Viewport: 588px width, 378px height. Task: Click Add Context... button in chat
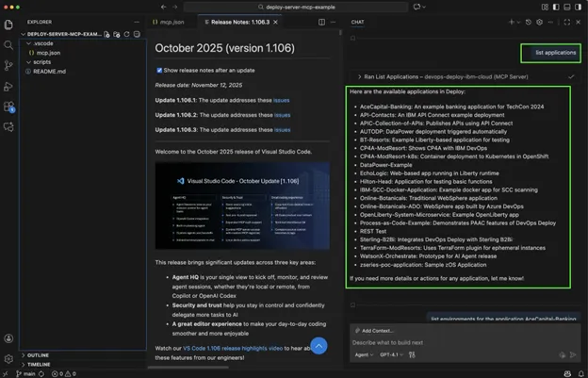374,331
